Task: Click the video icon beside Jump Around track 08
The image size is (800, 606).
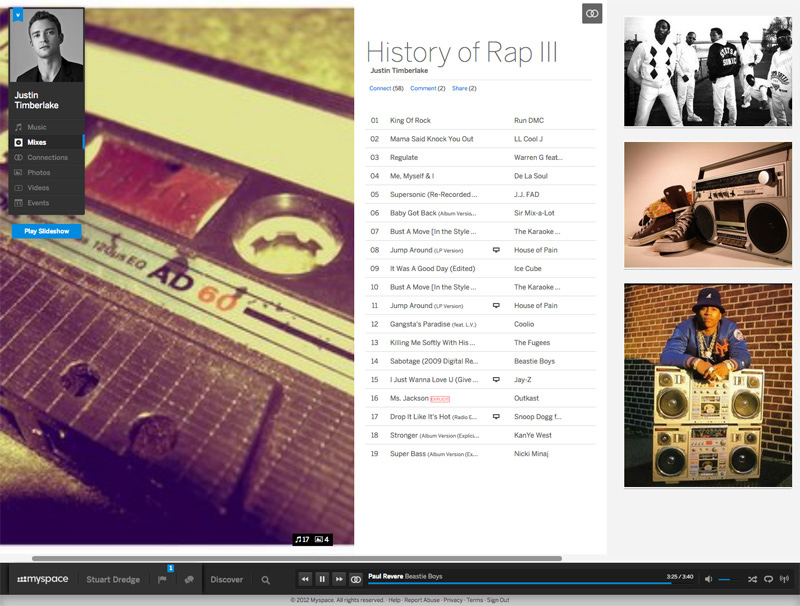Action: click(496, 250)
